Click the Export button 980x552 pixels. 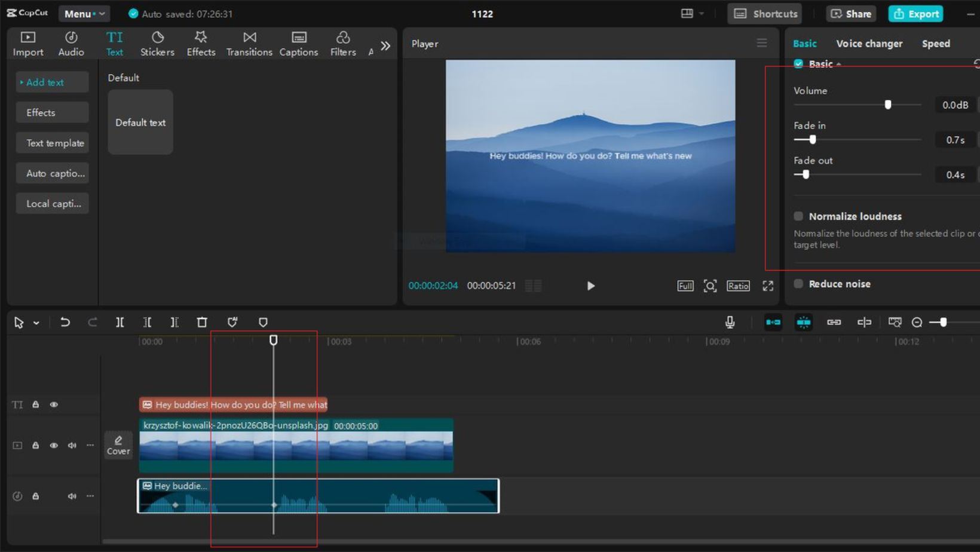[916, 14]
